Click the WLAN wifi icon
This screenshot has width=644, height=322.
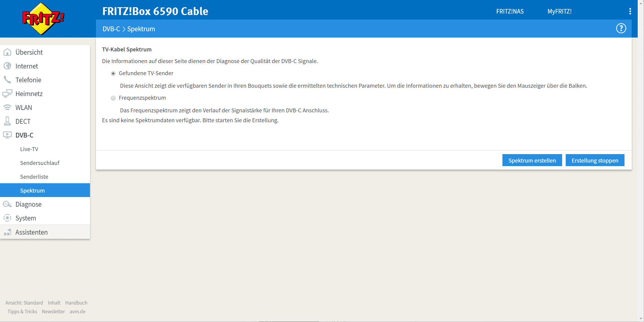(7, 108)
